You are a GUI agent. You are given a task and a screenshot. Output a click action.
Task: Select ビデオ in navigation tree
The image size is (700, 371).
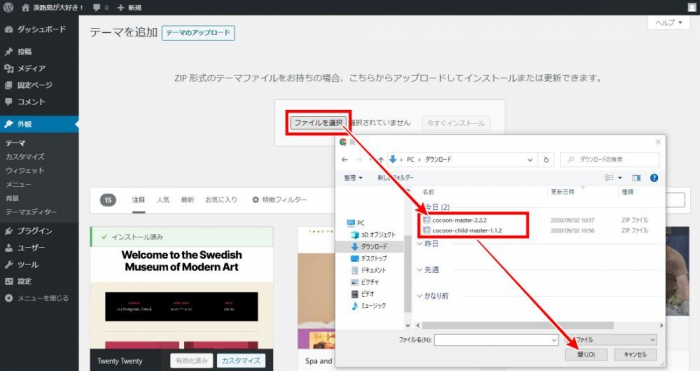tap(363, 294)
